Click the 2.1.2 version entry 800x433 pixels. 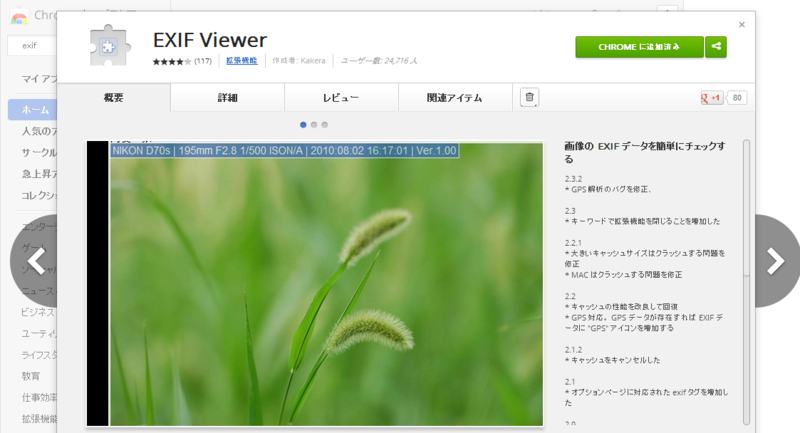pos(573,350)
